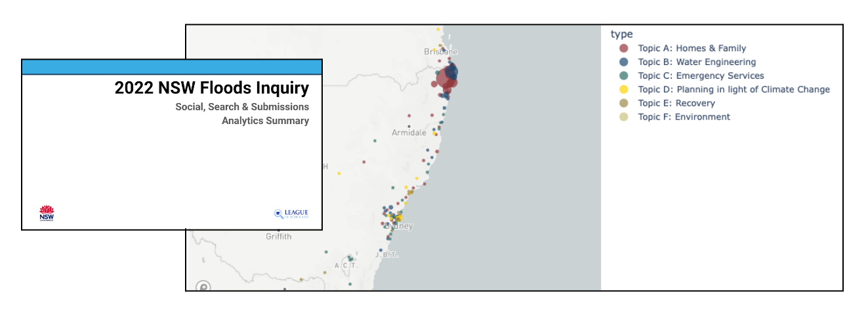
Task: Toggle Topic B: Water Engineering legend entry
Action: 697,62
